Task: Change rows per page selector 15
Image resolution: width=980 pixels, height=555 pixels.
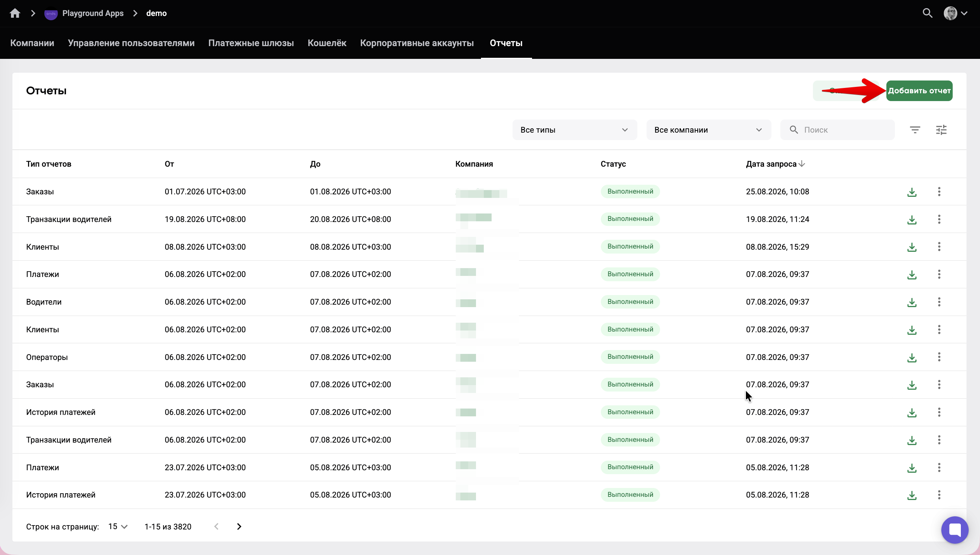Action: tap(117, 526)
